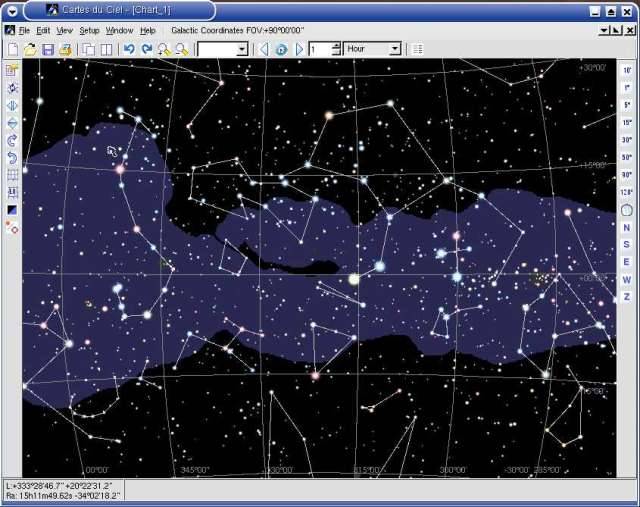Click the cascade windows icon
Viewport: 640px width, 507px height.
click(x=88, y=50)
